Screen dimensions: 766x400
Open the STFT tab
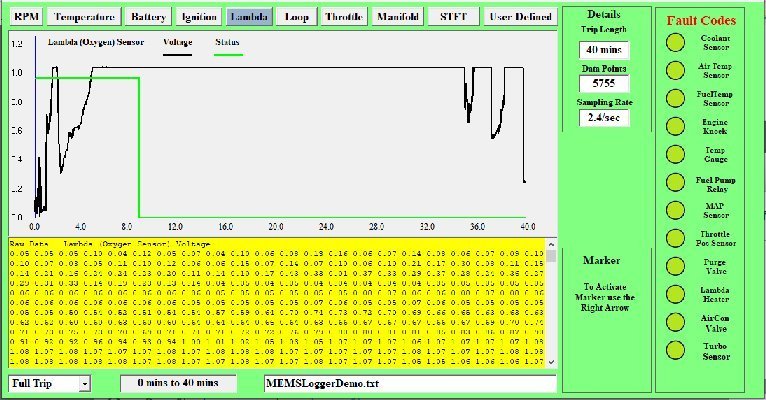coord(453,17)
